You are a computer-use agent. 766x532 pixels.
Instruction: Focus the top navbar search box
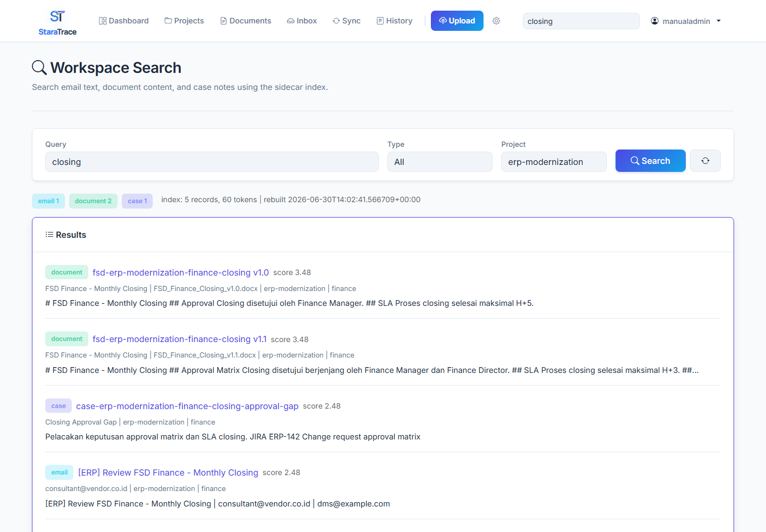coord(581,21)
